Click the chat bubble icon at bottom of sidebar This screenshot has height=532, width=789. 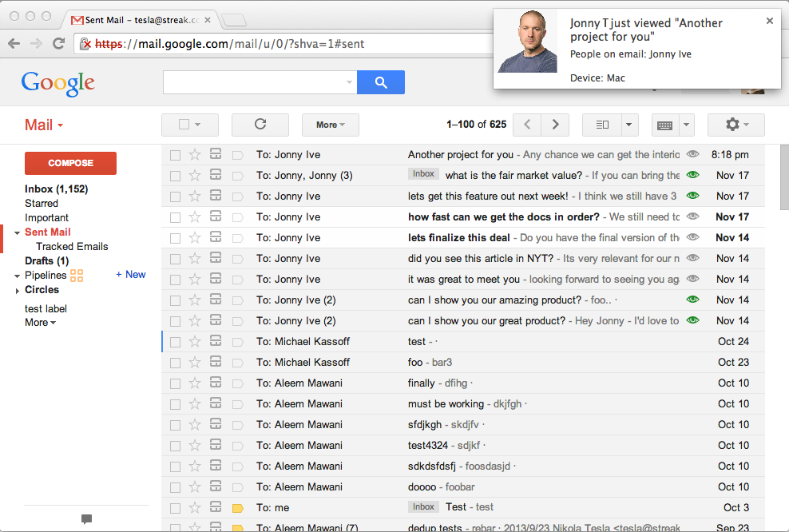click(86, 519)
